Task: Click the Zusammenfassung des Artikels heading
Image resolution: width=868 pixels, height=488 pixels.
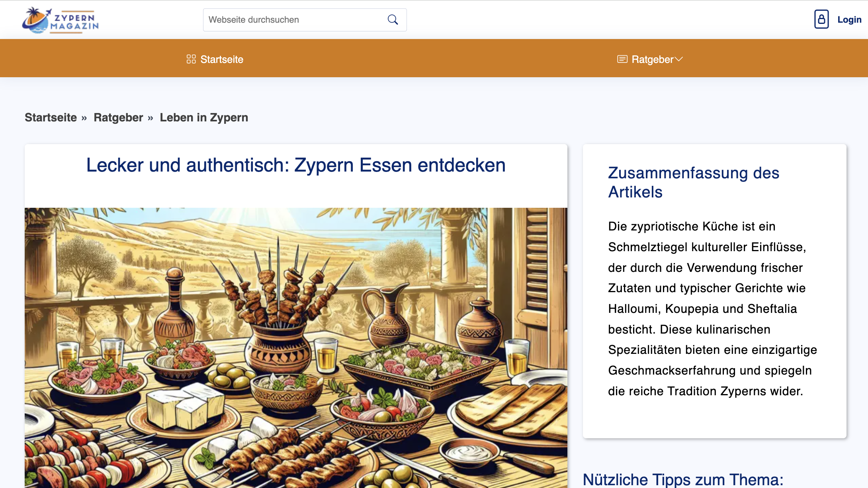Action: (693, 182)
